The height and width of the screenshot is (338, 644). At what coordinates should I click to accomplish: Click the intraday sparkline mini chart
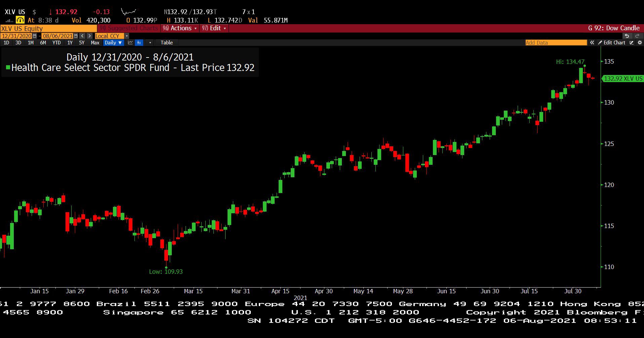click(129, 12)
